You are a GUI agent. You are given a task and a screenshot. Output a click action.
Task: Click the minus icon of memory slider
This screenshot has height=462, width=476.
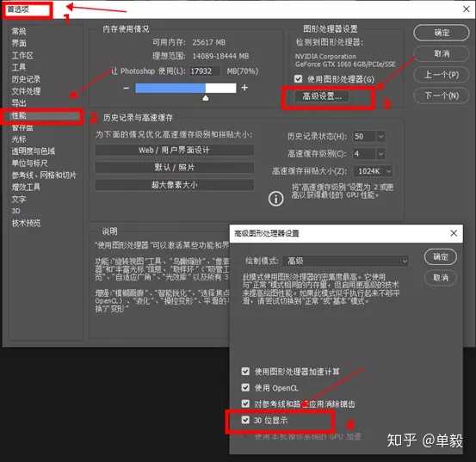pos(127,88)
